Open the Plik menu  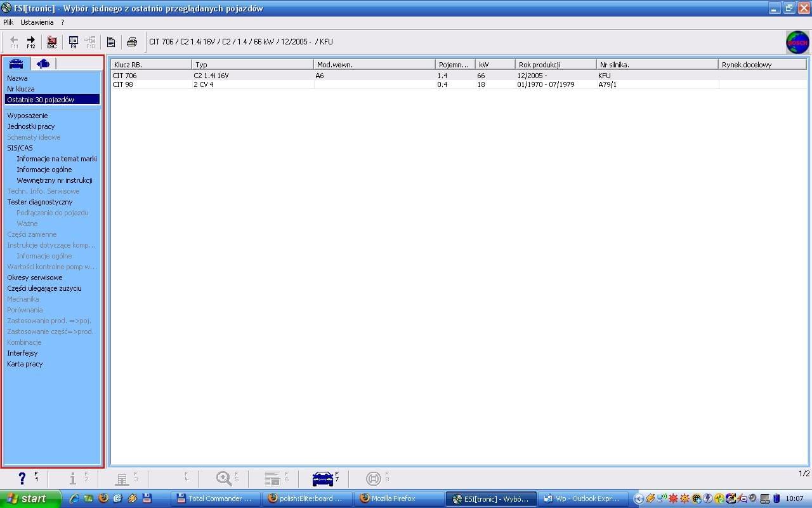tap(8, 22)
